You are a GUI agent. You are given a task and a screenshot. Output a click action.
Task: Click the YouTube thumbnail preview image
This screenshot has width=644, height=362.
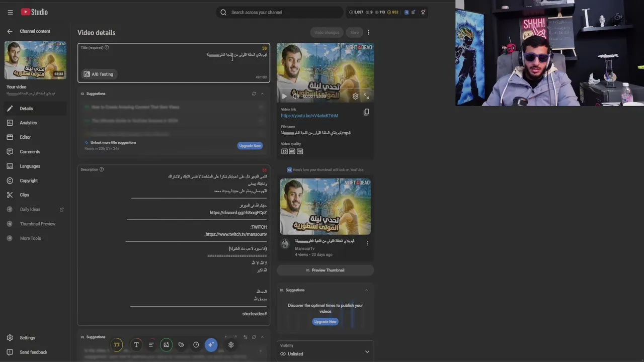click(x=325, y=207)
